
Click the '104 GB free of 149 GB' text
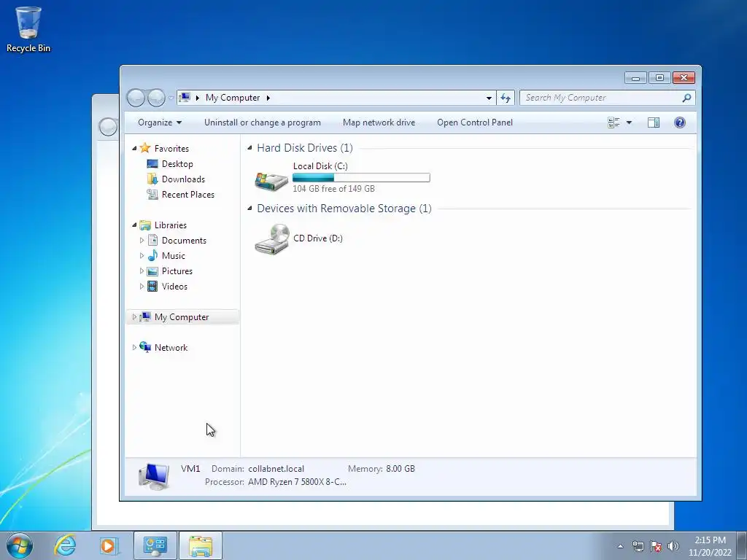(333, 189)
